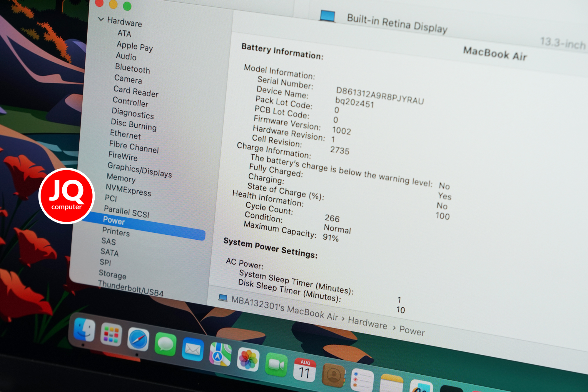Open Maps app in the Dock
Image resolution: width=588 pixels, height=392 pixels.
click(220, 355)
